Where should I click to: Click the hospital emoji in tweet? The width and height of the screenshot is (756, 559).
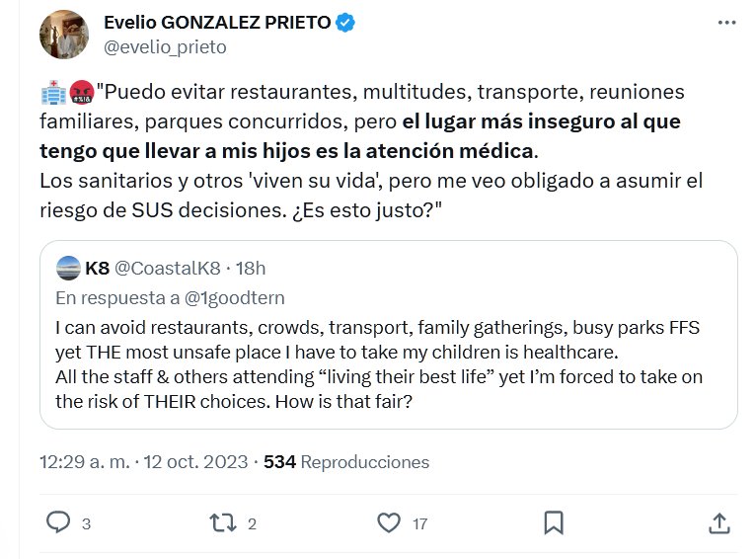pos(52,93)
